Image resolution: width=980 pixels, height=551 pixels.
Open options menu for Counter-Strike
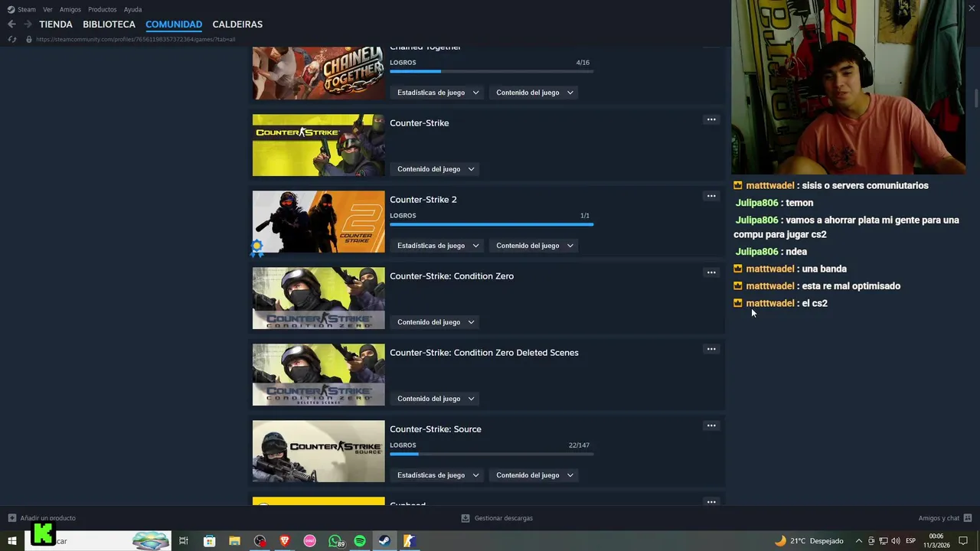coord(711,119)
